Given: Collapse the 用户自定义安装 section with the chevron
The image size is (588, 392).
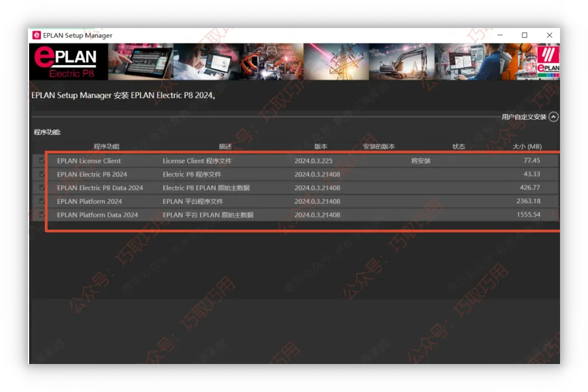Looking at the screenshot, I should point(553,117).
